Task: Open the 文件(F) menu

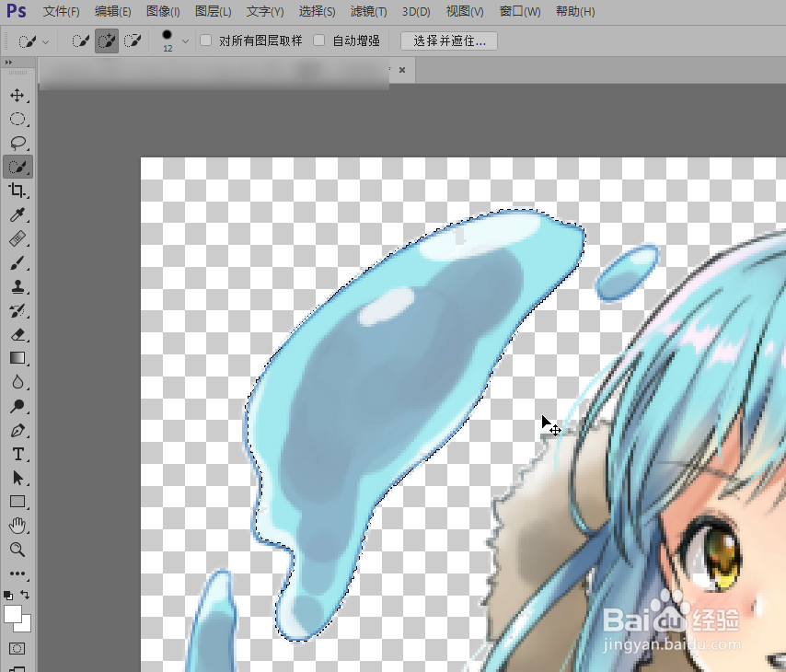Action: [x=61, y=12]
